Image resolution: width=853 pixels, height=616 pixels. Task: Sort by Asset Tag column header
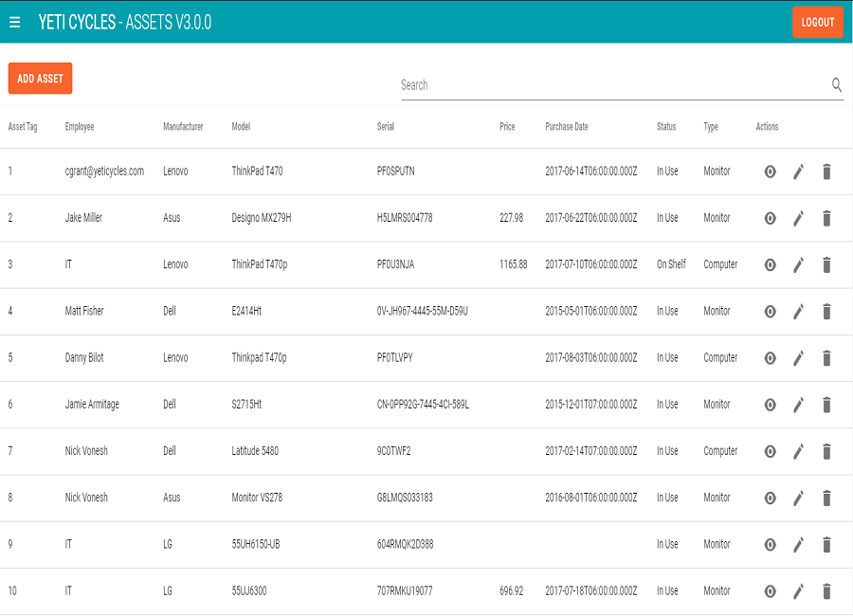coord(23,127)
